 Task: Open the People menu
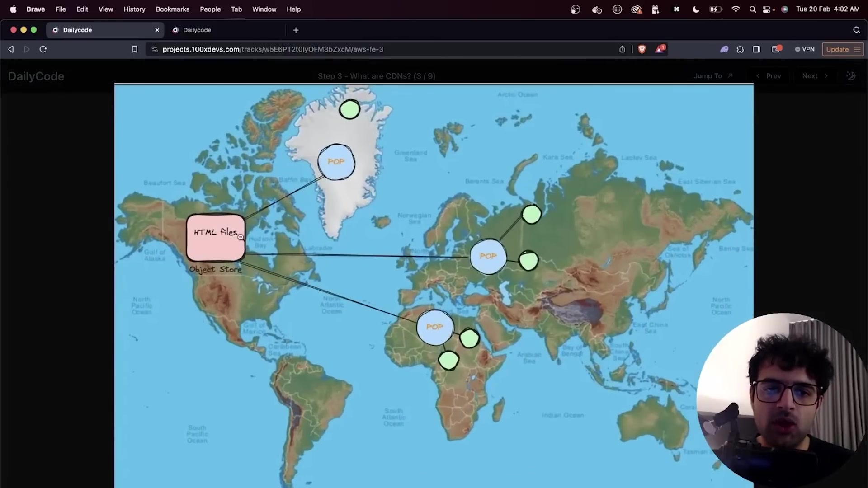click(x=210, y=9)
